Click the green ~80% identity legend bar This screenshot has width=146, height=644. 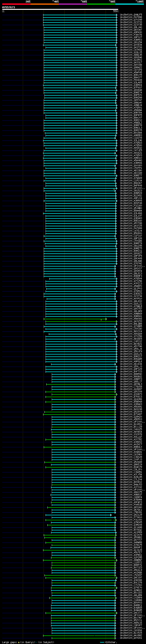[101, 4]
